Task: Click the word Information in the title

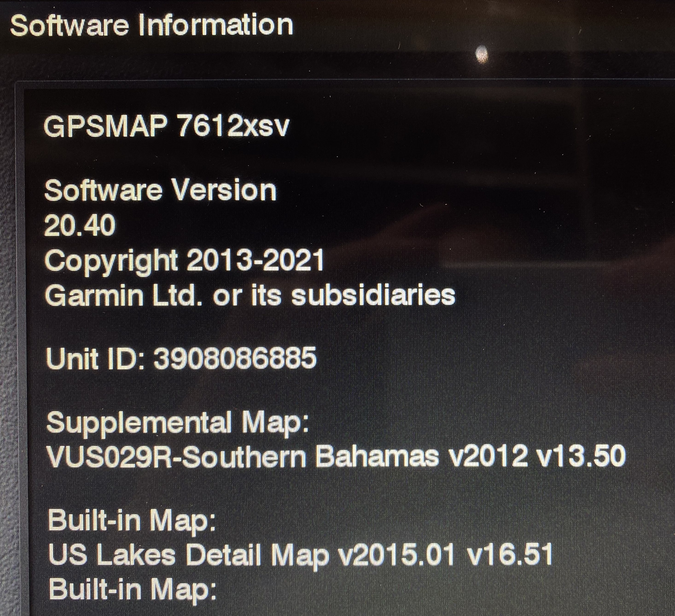Action: (216, 25)
